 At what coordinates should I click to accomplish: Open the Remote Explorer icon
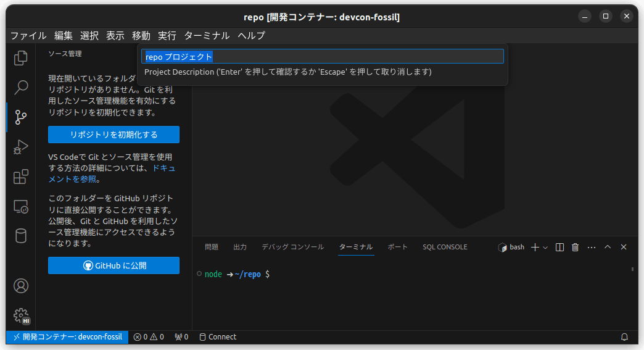click(x=20, y=206)
